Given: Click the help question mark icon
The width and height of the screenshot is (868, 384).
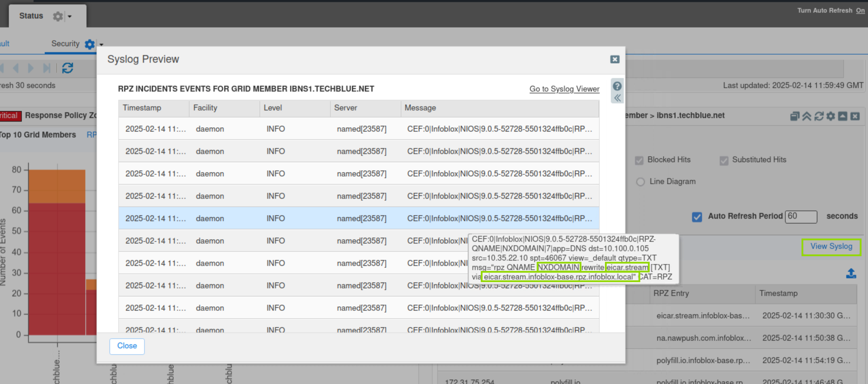Looking at the screenshot, I should pyautogui.click(x=617, y=86).
